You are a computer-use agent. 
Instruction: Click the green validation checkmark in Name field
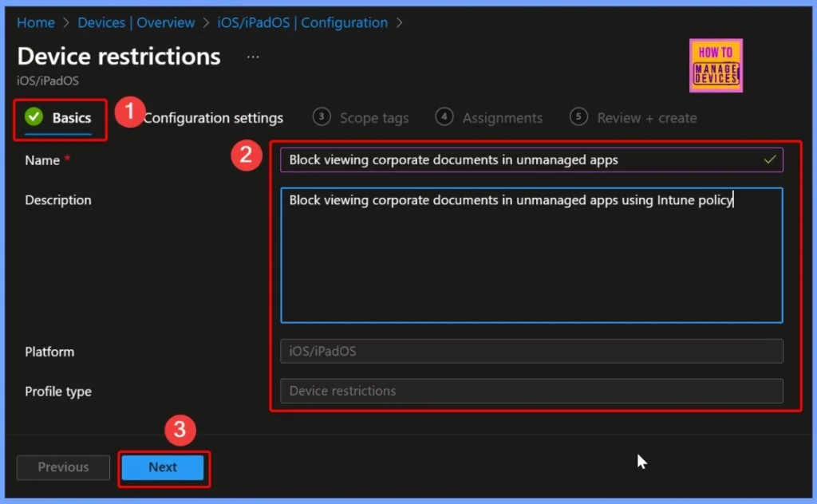coord(768,159)
